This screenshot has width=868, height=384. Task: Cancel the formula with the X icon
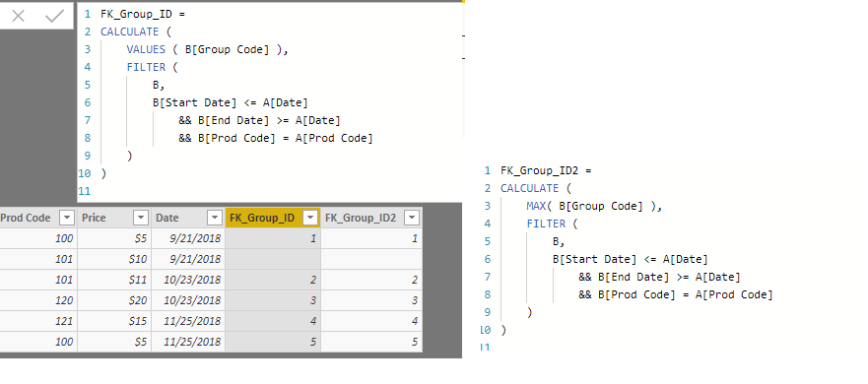pos(19,16)
